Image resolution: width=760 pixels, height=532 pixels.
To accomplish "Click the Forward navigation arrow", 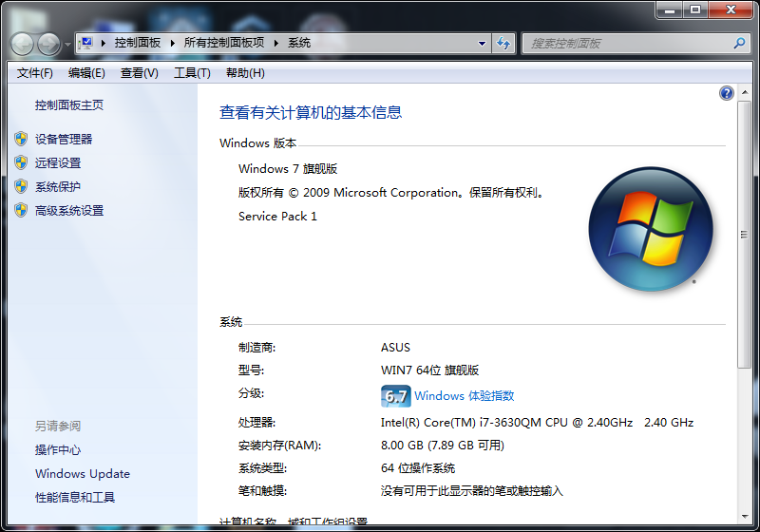I will pos(49,44).
